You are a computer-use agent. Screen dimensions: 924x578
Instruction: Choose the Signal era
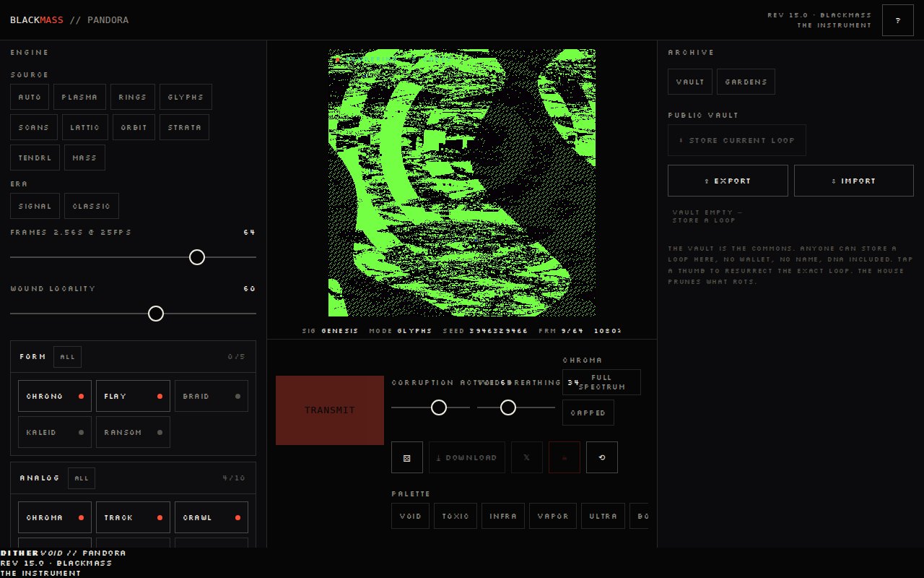(x=35, y=206)
